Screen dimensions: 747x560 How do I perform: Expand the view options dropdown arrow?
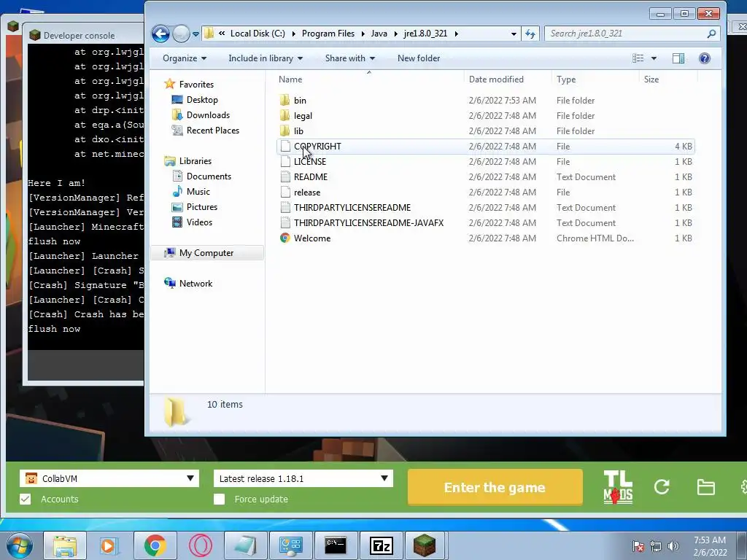(x=654, y=58)
